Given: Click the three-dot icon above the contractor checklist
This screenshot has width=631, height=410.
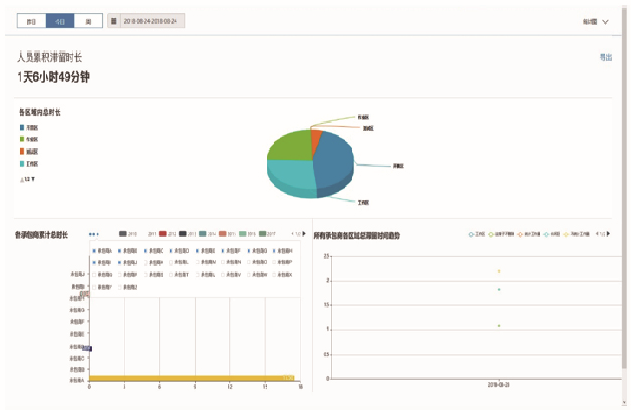Looking at the screenshot, I should pos(93,234).
